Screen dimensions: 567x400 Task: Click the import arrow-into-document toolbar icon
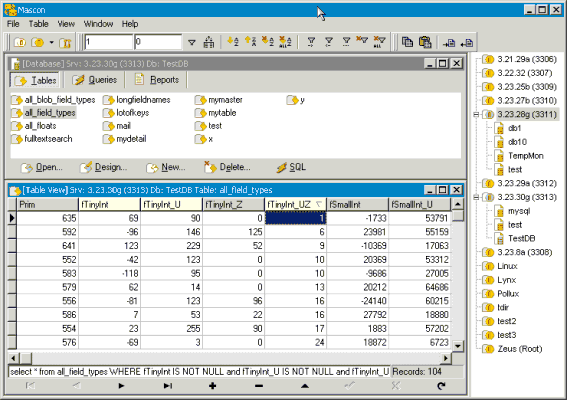[x=449, y=43]
